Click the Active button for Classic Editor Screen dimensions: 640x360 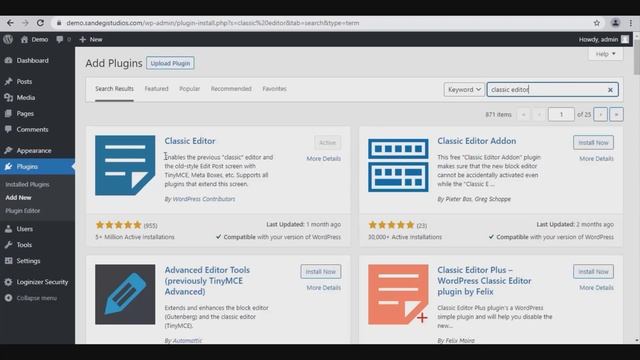pyautogui.click(x=327, y=142)
